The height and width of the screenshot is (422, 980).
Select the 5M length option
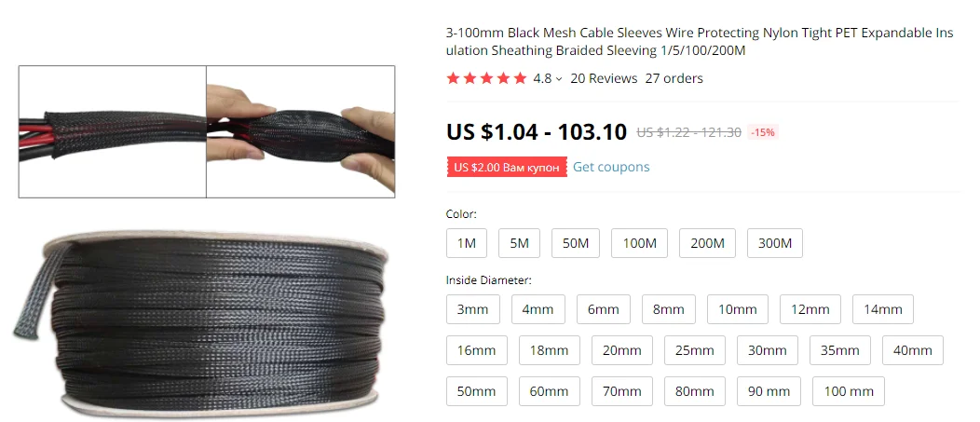pyautogui.click(x=520, y=243)
